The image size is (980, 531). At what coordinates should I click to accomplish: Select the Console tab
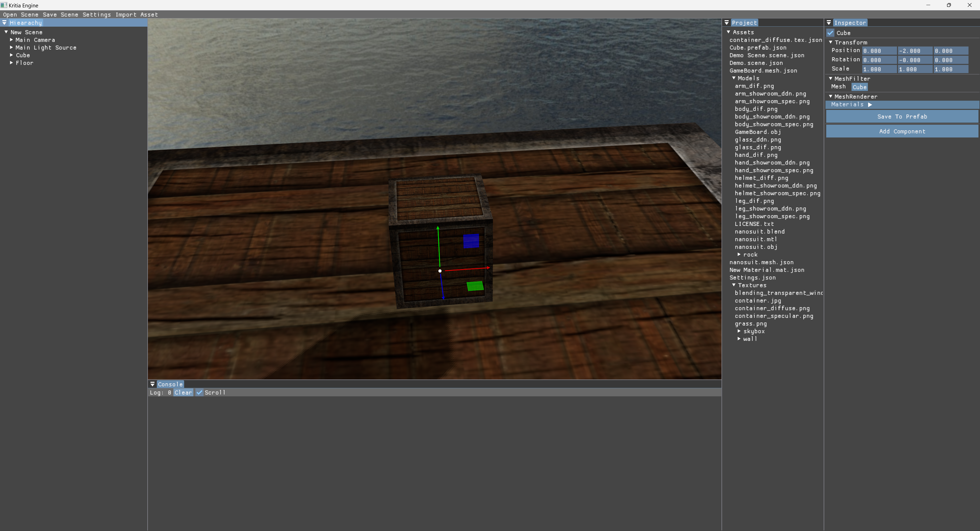click(170, 385)
